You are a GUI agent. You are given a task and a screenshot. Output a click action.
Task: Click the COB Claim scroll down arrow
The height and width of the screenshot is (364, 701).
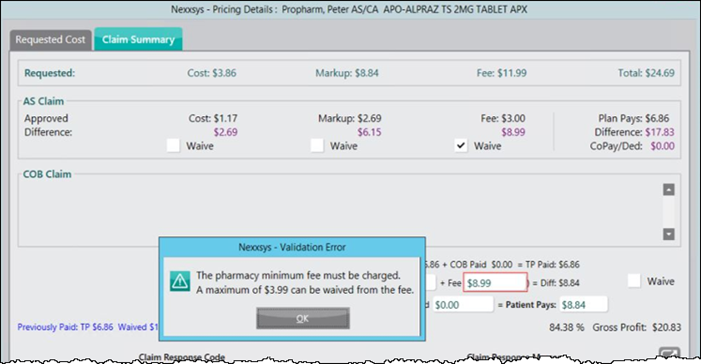[x=669, y=234]
